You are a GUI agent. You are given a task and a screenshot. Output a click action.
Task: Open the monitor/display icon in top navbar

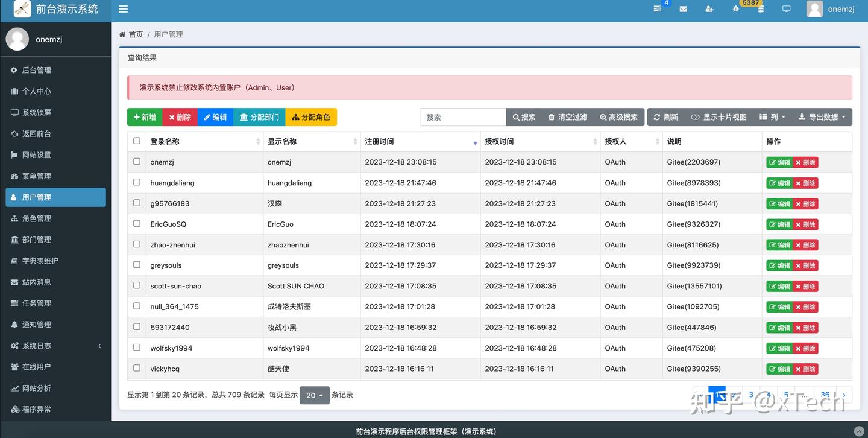(x=786, y=9)
